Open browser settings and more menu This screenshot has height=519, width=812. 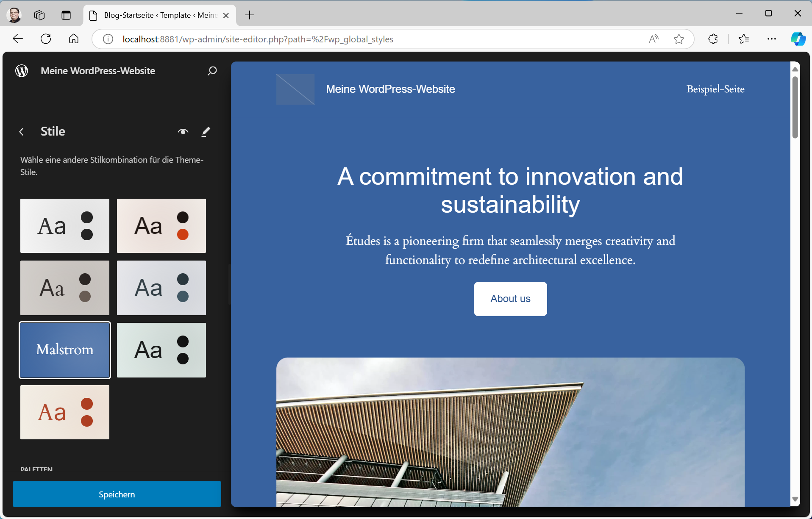(771, 39)
